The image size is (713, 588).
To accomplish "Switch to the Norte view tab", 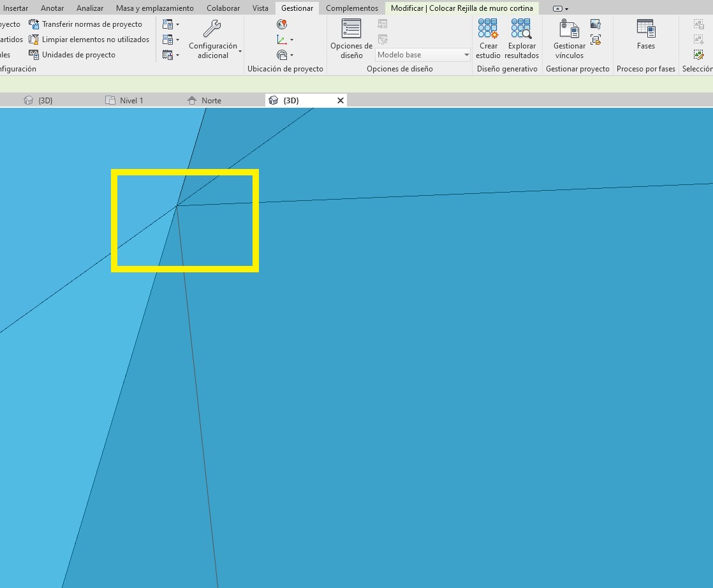I will click(210, 101).
